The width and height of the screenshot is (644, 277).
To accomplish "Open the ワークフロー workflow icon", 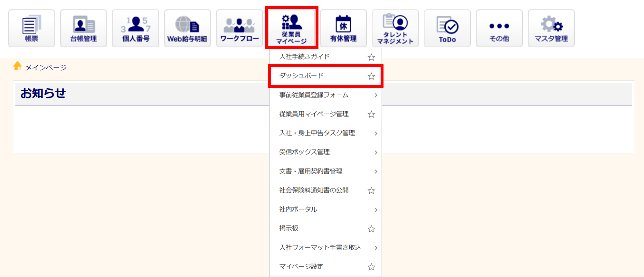I will pyautogui.click(x=239, y=28).
